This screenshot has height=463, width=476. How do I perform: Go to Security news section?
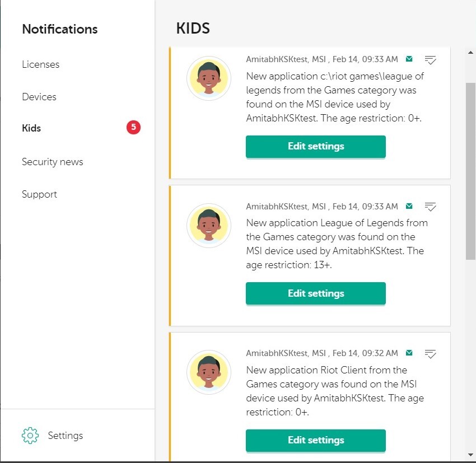pyautogui.click(x=53, y=162)
